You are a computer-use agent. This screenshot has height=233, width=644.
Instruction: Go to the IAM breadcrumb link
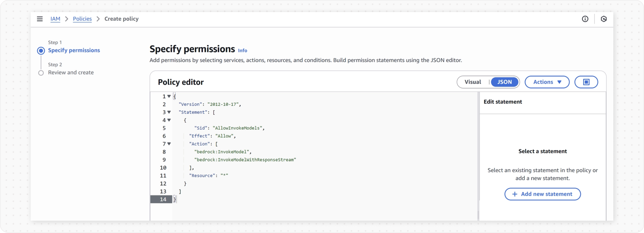coord(55,19)
